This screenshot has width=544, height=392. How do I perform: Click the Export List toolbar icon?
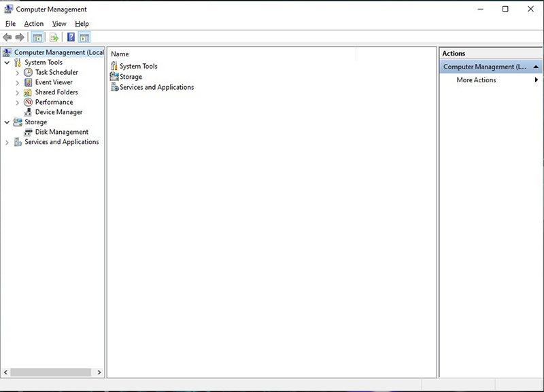[x=54, y=37]
